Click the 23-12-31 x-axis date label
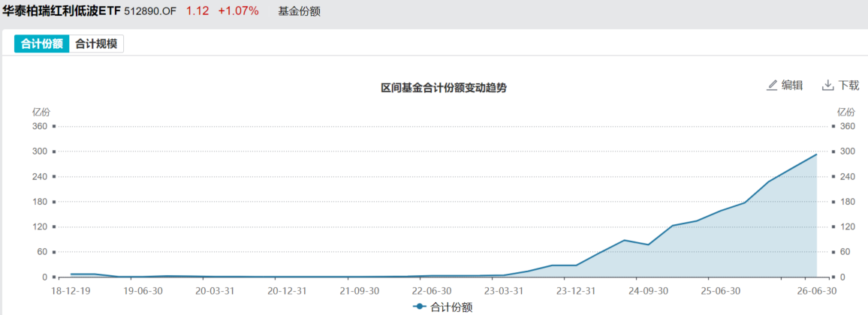 pos(576,290)
